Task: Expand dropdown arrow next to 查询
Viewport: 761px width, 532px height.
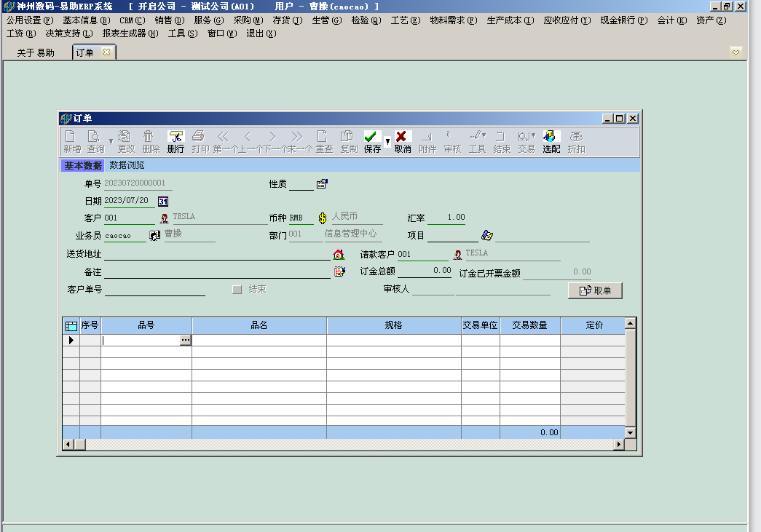Action: 111,142
